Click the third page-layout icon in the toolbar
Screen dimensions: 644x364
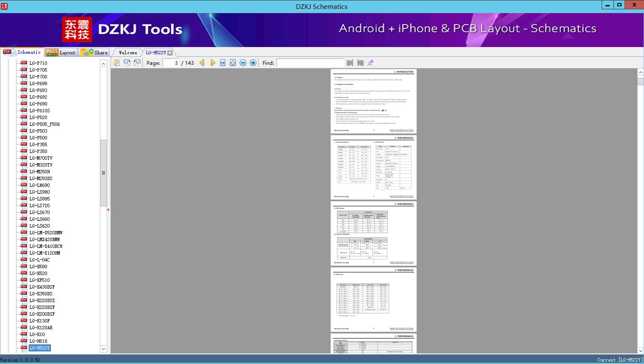[x=137, y=63]
